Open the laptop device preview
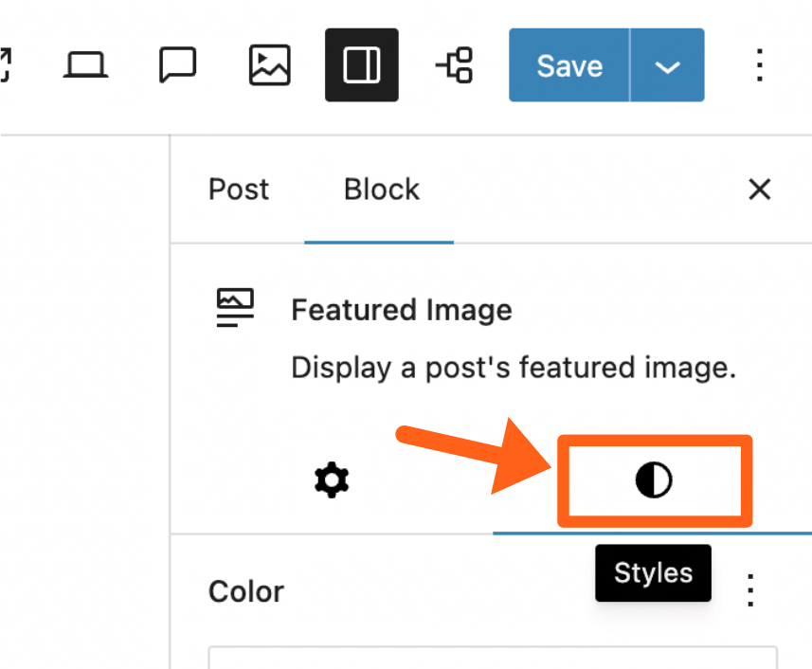Image resolution: width=812 pixels, height=669 pixels. (x=86, y=65)
